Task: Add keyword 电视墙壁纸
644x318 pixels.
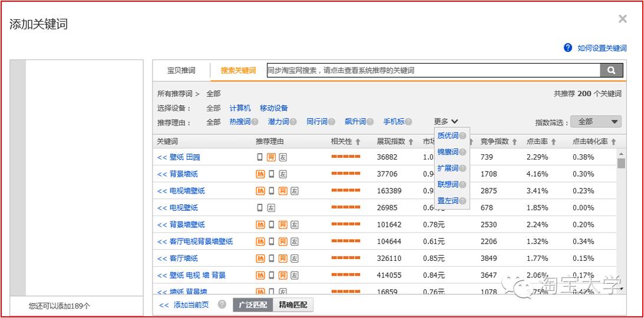Action: 181,191
